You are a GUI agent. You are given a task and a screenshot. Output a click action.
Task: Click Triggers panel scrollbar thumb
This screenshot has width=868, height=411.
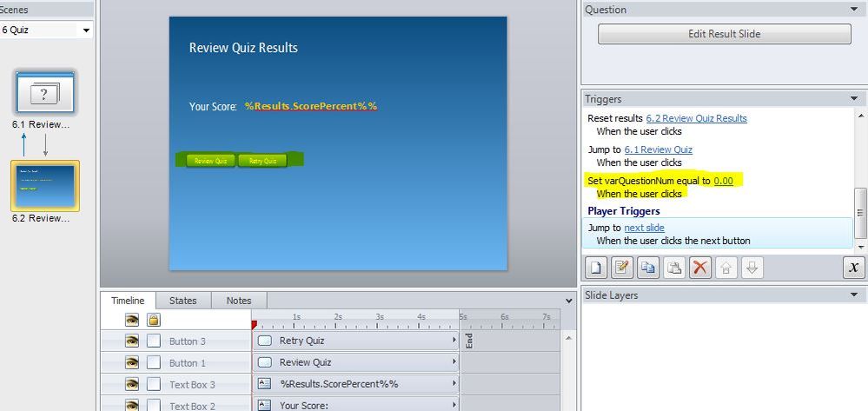(x=859, y=213)
